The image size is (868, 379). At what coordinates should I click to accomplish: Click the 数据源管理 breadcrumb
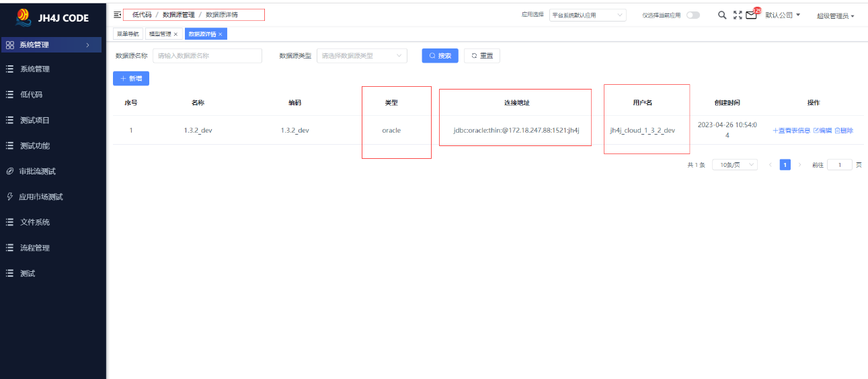click(179, 14)
